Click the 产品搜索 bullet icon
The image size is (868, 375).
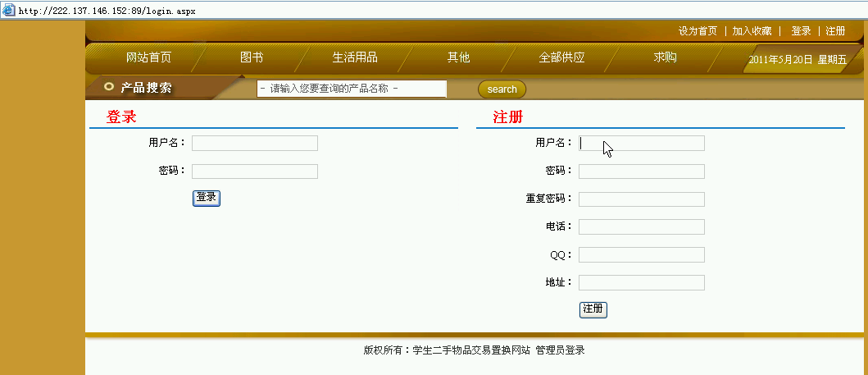[x=109, y=86]
